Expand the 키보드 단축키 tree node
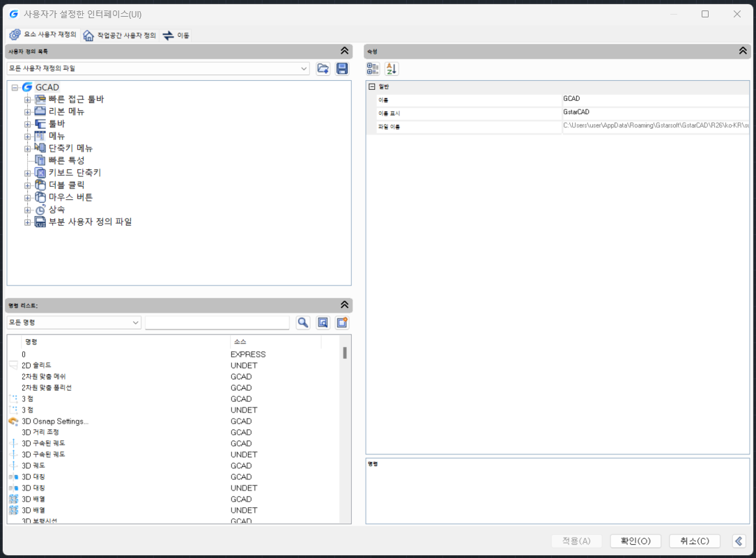This screenshot has height=558, width=756. click(x=28, y=173)
